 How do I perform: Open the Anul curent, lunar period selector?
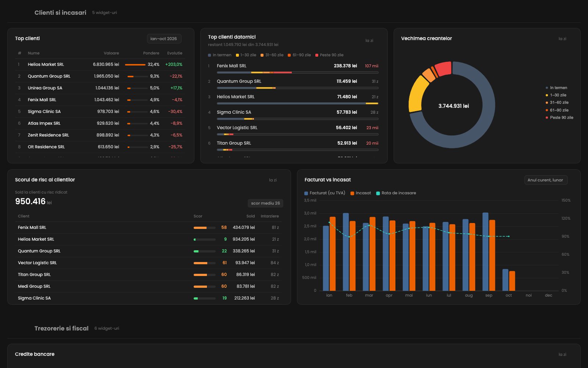[546, 180]
